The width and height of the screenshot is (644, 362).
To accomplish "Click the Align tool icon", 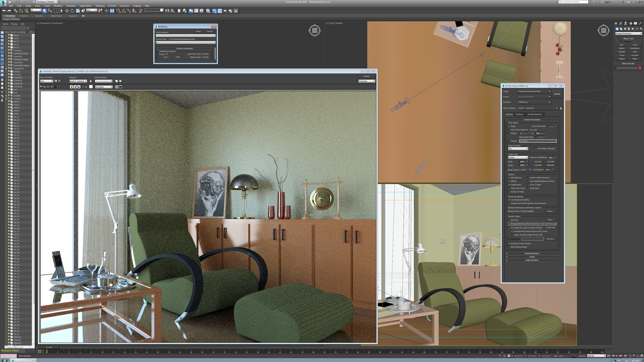I will 173,11.
